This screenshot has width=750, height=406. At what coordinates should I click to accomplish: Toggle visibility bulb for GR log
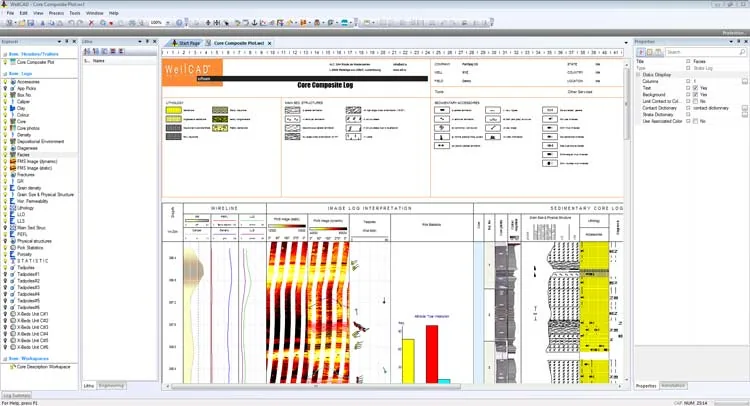(x=6, y=181)
